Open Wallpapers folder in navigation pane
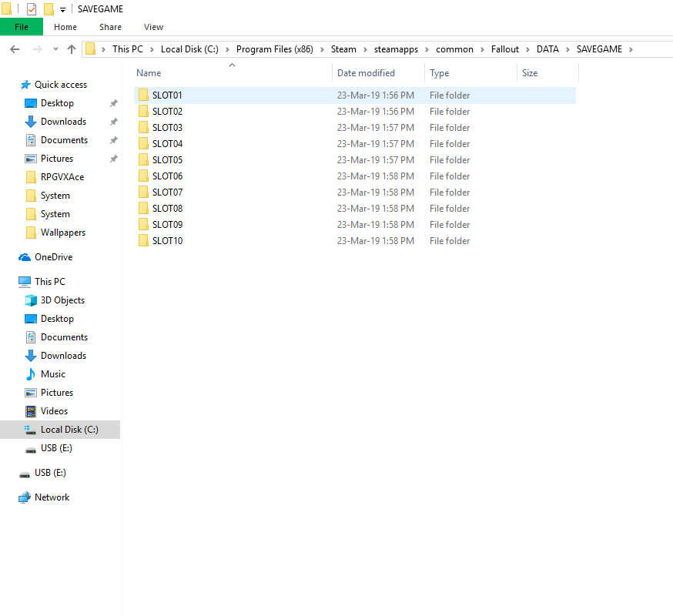This screenshot has width=673, height=616. pos(62,233)
